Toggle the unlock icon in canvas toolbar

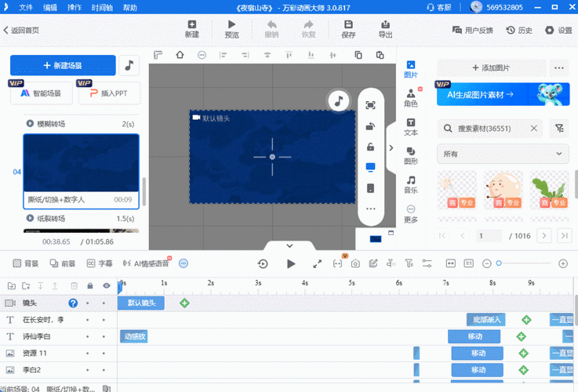click(370, 147)
